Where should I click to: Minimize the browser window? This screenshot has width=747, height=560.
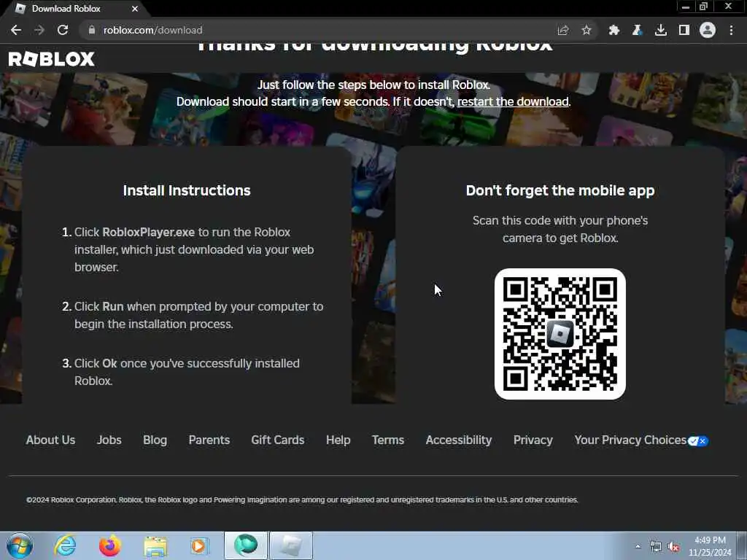click(686, 7)
